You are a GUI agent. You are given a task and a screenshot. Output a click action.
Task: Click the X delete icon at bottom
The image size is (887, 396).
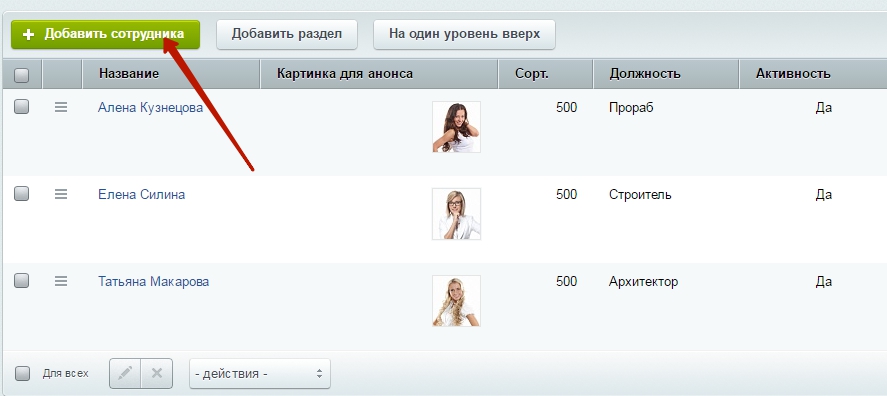pyautogui.click(x=157, y=373)
